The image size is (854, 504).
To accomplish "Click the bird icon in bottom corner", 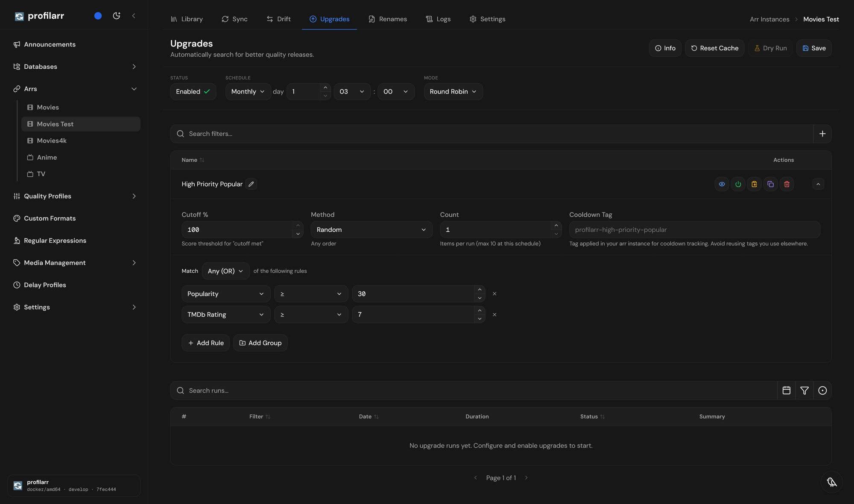I will (x=832, y=482).
